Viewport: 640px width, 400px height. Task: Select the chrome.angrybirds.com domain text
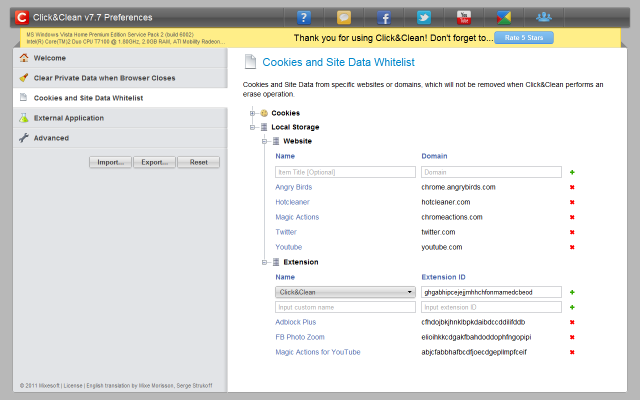pyautogui.click(x=458, y=187)
